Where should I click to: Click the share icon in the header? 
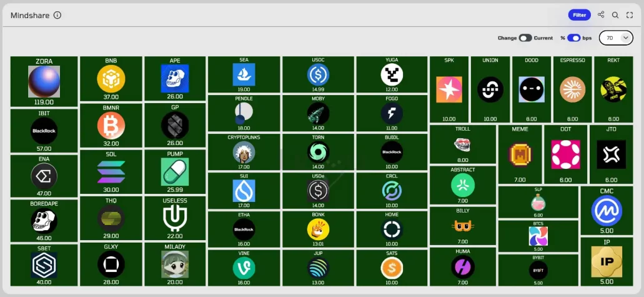[601, 15]
